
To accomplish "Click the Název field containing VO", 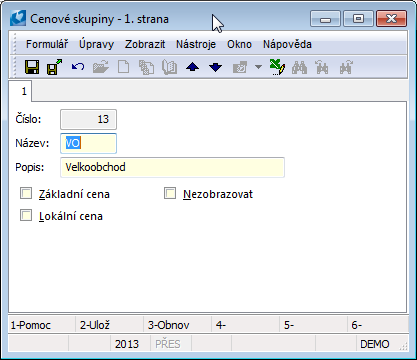I will tap(89, 143).
